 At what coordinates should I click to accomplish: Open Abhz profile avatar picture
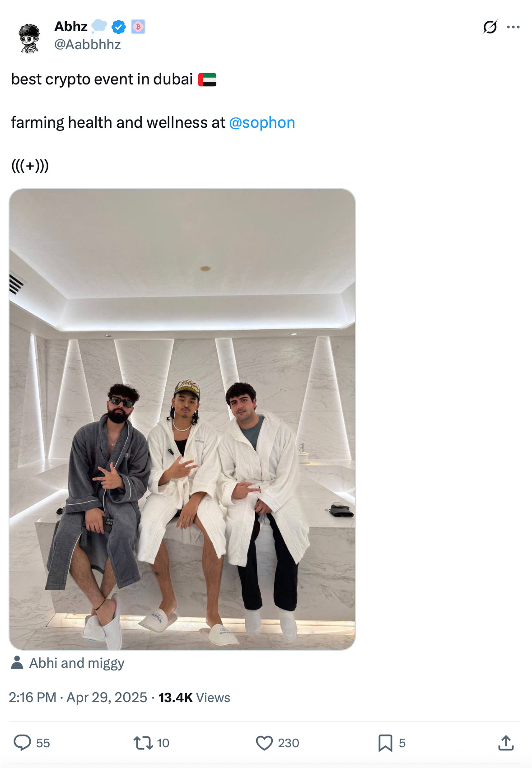29,38
